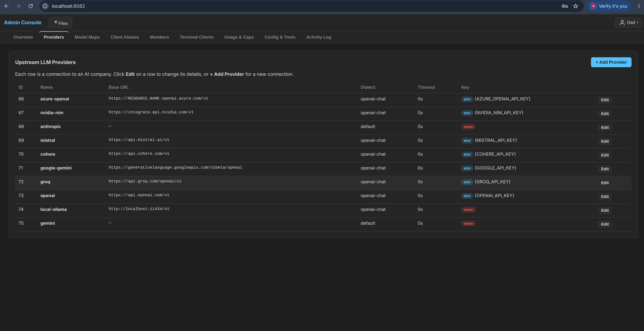Reload the page with refresh icon

30,6
